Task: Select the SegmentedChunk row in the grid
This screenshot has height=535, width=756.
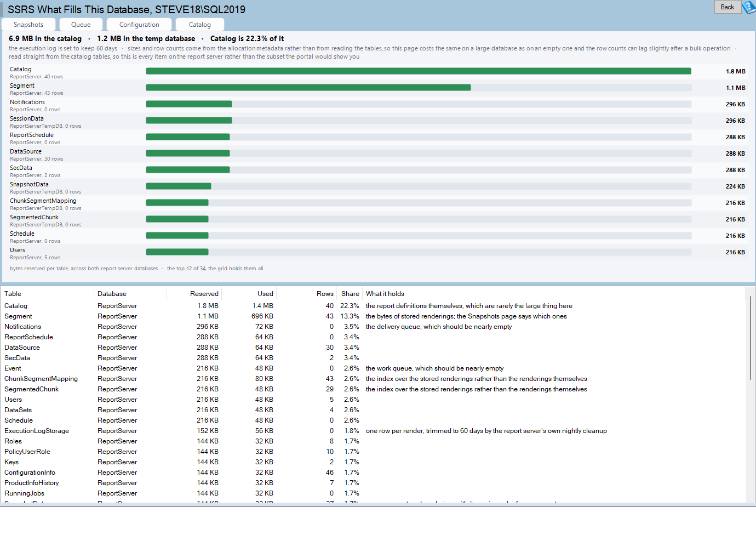Action: [x=374, y=389]
